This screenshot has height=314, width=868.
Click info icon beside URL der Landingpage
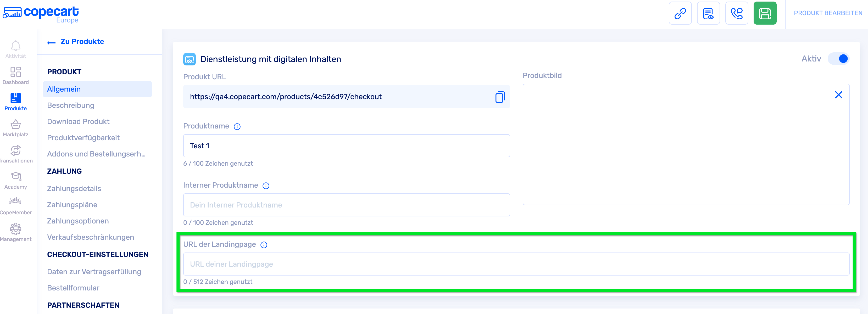coord(264,245)
